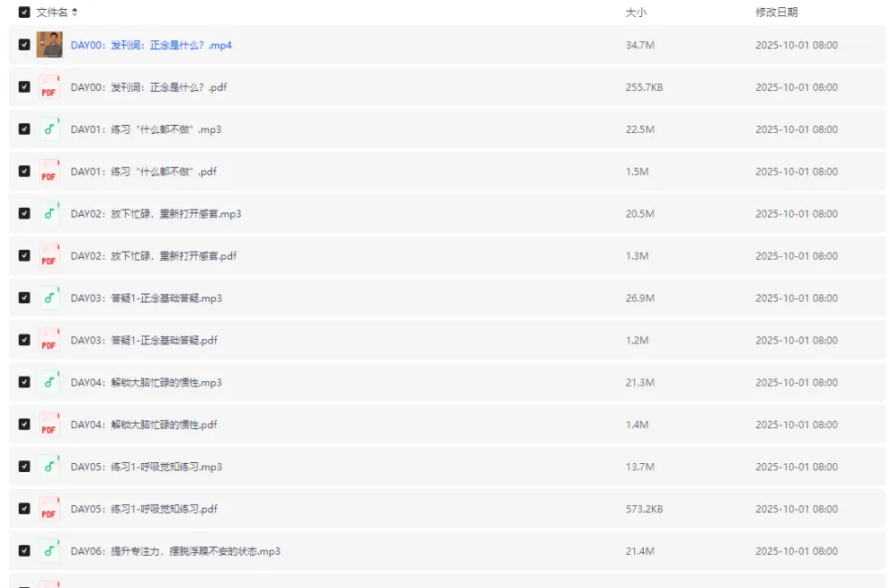893x588 pixels.
Task: Select the DAY06 提升专注力 row
Action: coord(24,551)
